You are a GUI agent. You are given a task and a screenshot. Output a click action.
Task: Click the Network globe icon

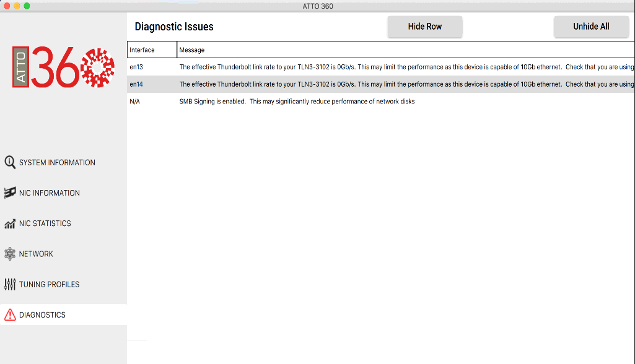click(10, 254)
